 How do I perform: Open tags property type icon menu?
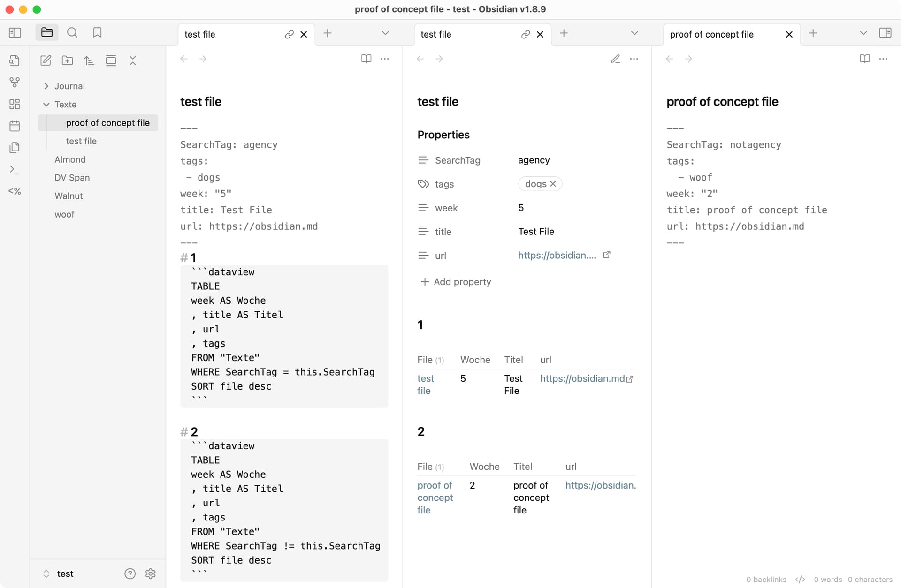point(423,184)
